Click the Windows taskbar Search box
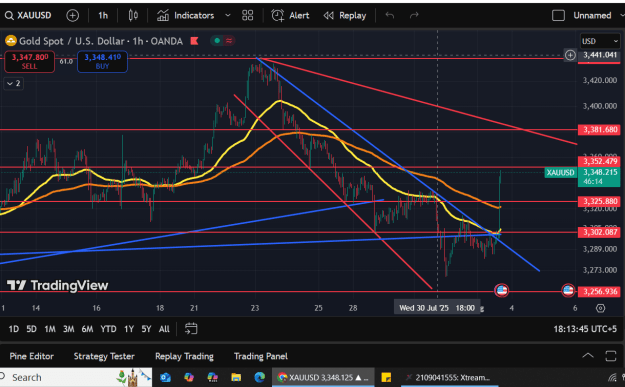The height and width of the screenshot is (387, 625). [x=76, y=377]
